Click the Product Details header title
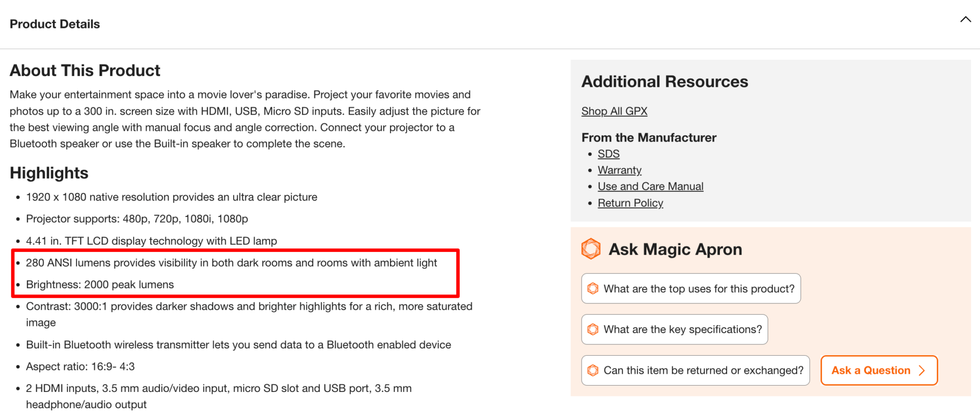The width and height of the screenshot is (980, 415). pos(55,24)
